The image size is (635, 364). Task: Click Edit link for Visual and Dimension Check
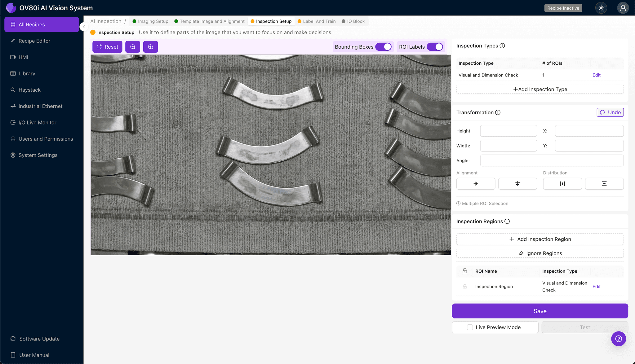coord(596,75)
